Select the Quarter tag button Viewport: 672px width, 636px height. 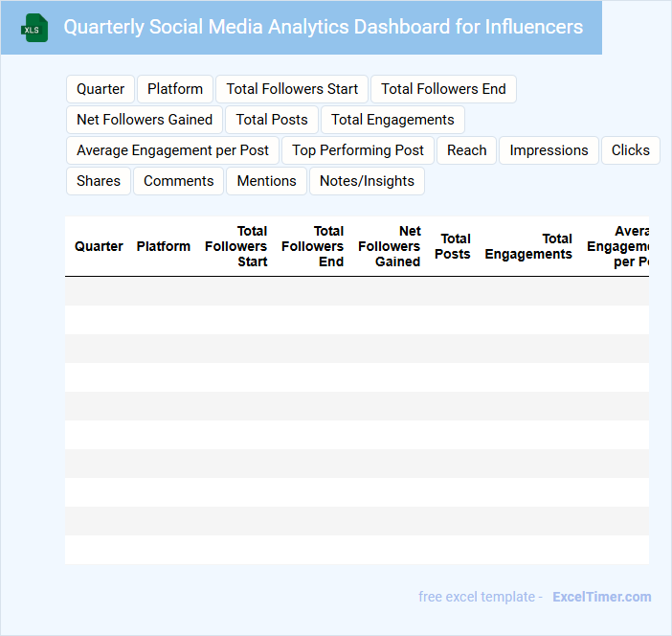(101, 89)
